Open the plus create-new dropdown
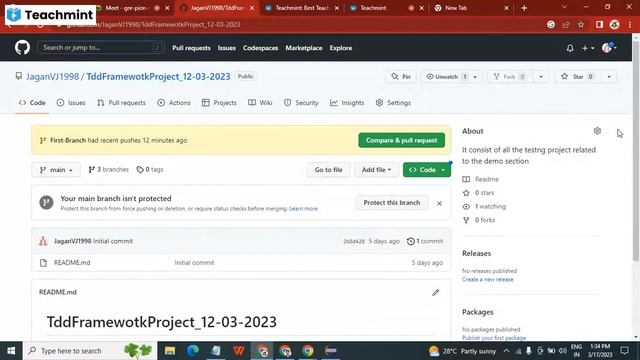Viewport: 640px width, 360px height. [588, 48]
